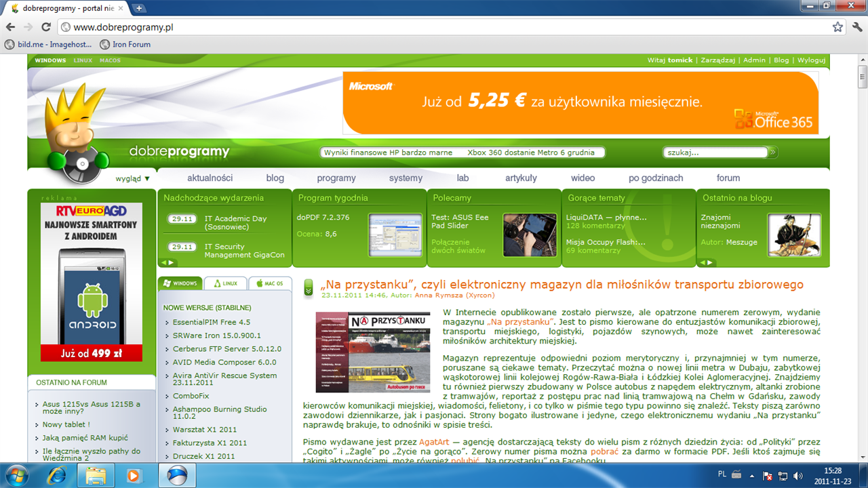Screen dimensions: 868x488
Task: Open the artykuły menu
Action: tap(521, 178)
